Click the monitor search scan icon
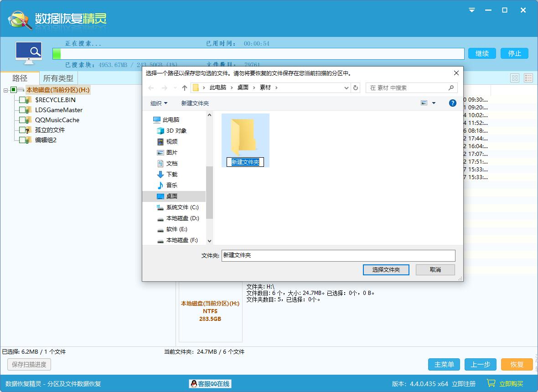This screenshot has height=392, width=538. tap(29, 53)
